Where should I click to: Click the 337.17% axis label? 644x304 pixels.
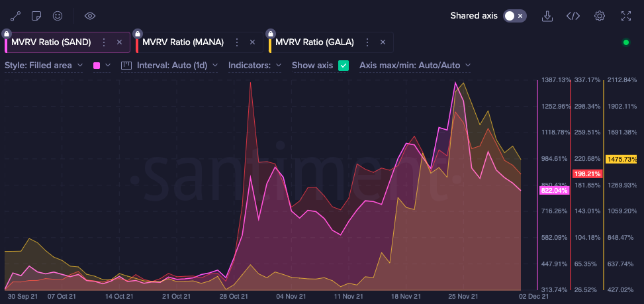tap(587, 79)
